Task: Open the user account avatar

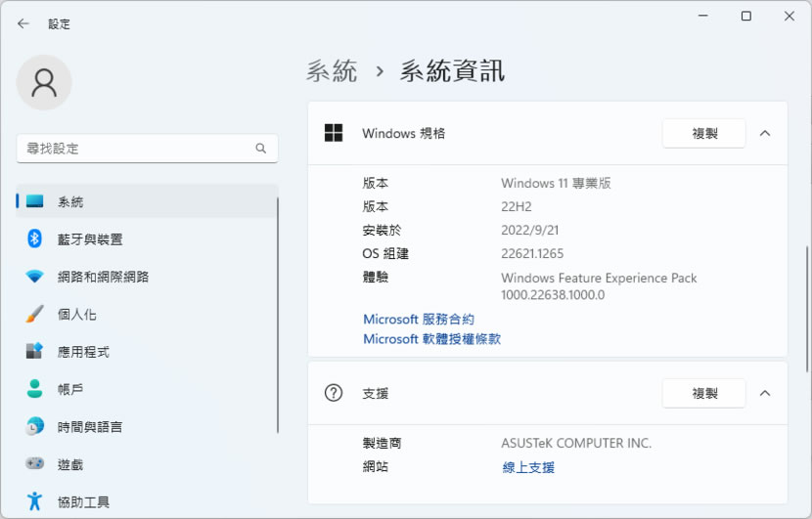Action: click(x=44, y=83)
